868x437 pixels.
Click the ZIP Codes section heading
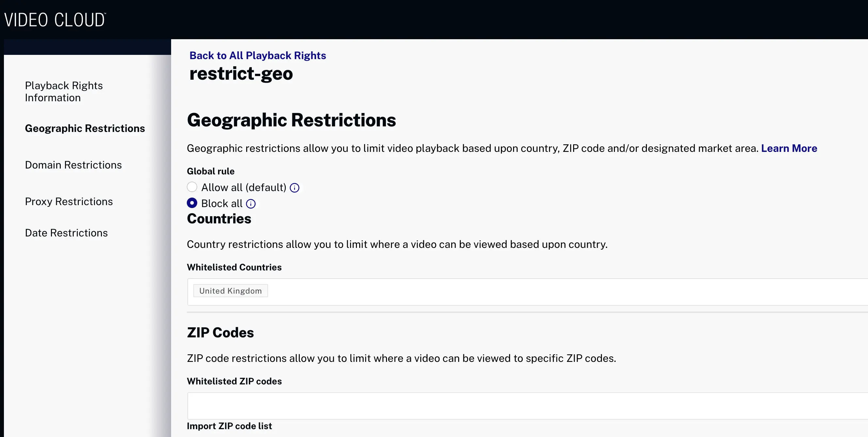tap(220, 332)
